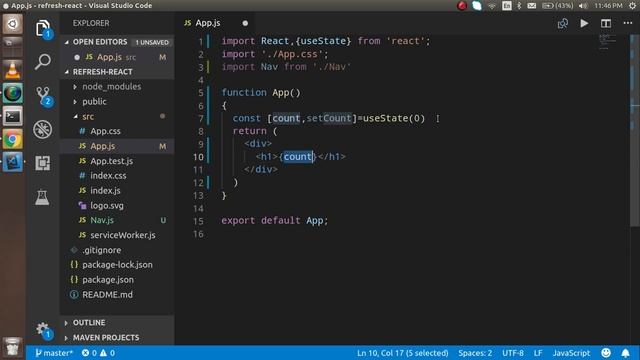
Task: Click the editor vertical scrollbar
Action: point(634,131)
